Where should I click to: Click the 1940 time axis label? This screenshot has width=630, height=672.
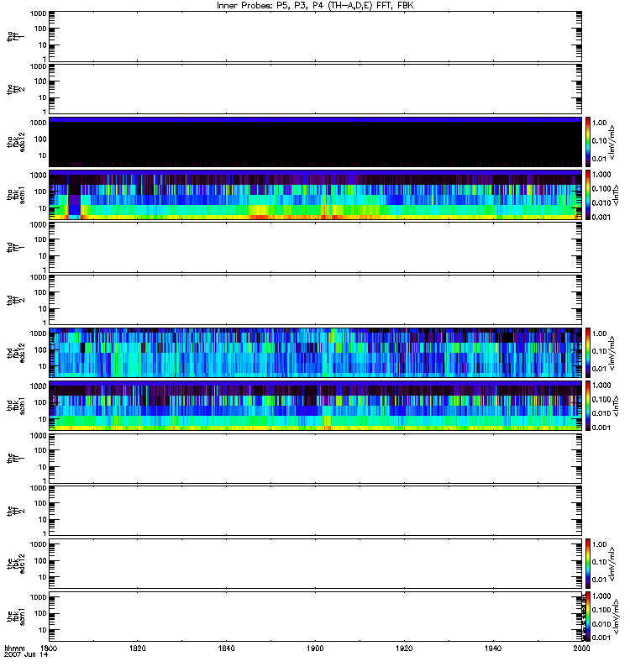tap(493, 648)
